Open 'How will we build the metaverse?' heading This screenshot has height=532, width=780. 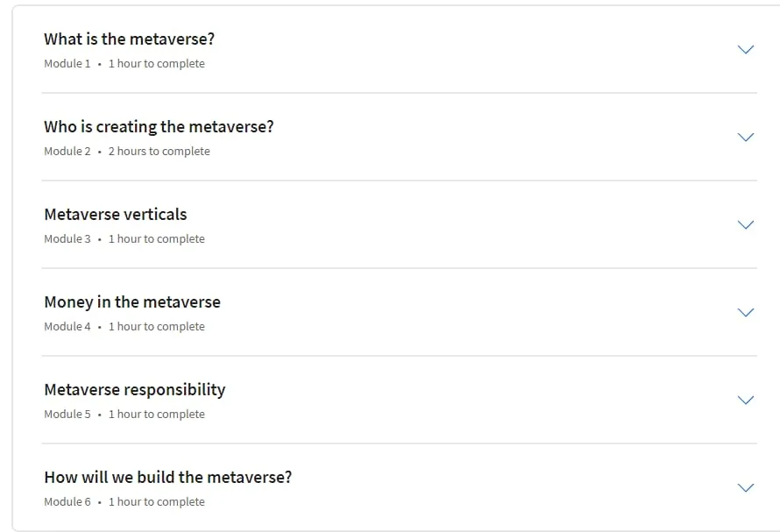[168, 478]
